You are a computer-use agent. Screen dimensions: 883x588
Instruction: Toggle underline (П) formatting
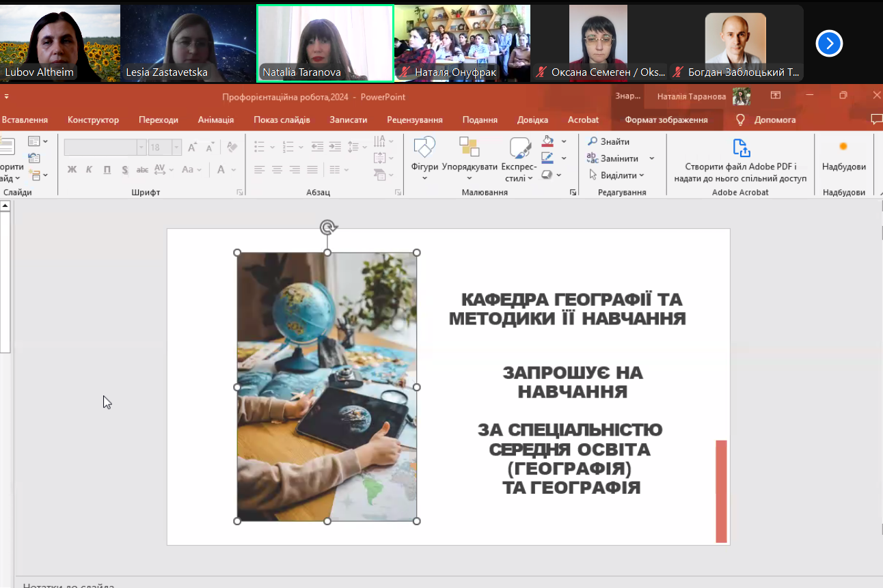[107, 169]
